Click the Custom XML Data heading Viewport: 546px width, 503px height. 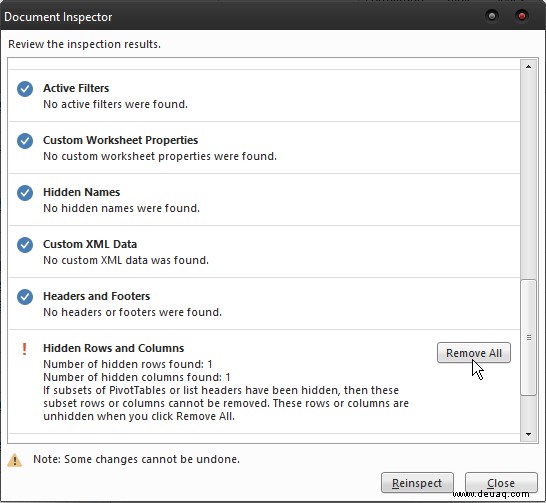tap(90, 244)
